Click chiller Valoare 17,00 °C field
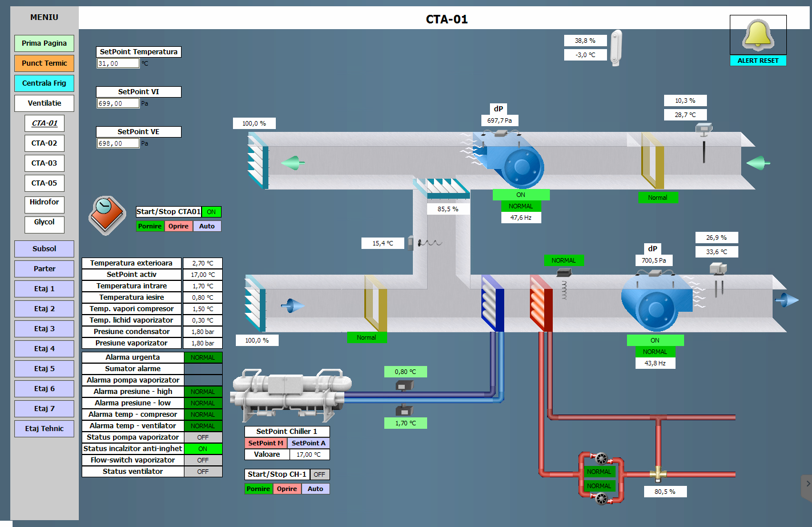Image resolution: width=812 pixels, height=527 pixels. pyautogui.click(x=309, y=454)
